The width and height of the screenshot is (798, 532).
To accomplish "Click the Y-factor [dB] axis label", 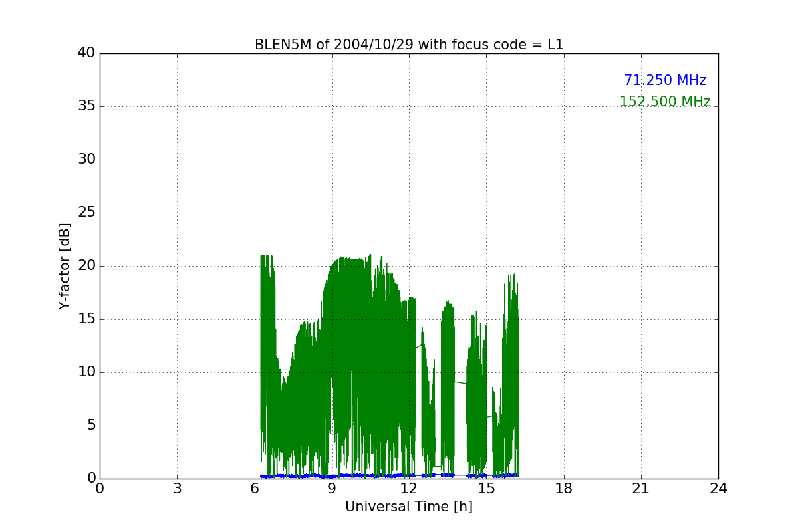I will click(65, 266).
